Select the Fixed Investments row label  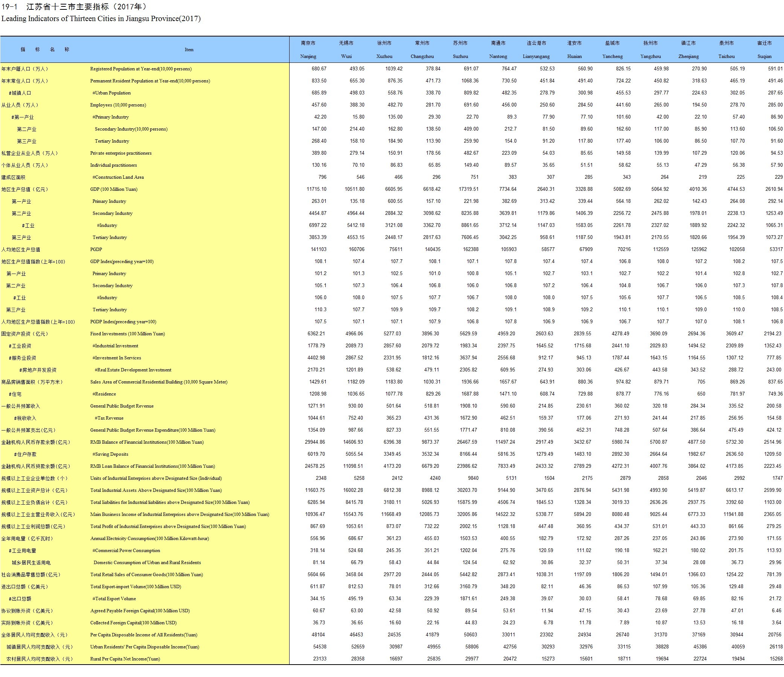[128, 334]
